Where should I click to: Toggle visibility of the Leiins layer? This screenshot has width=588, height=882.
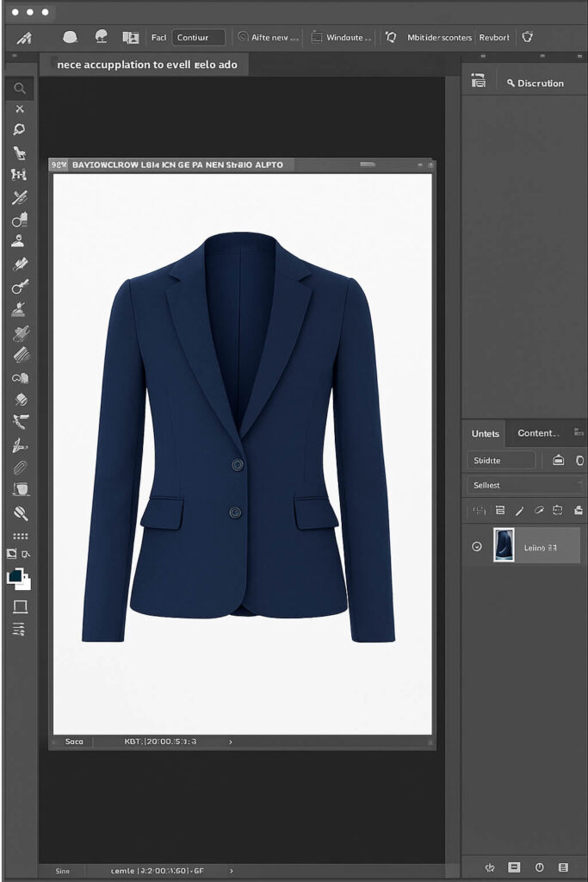[x=477, y=547]
